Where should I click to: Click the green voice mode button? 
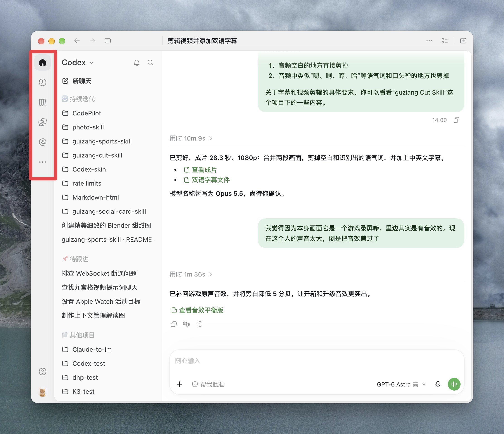click(454, 384)
